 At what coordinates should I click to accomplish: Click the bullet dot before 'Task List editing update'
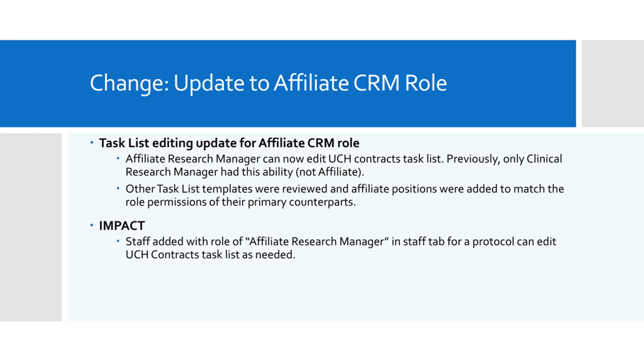coord(92,143)
